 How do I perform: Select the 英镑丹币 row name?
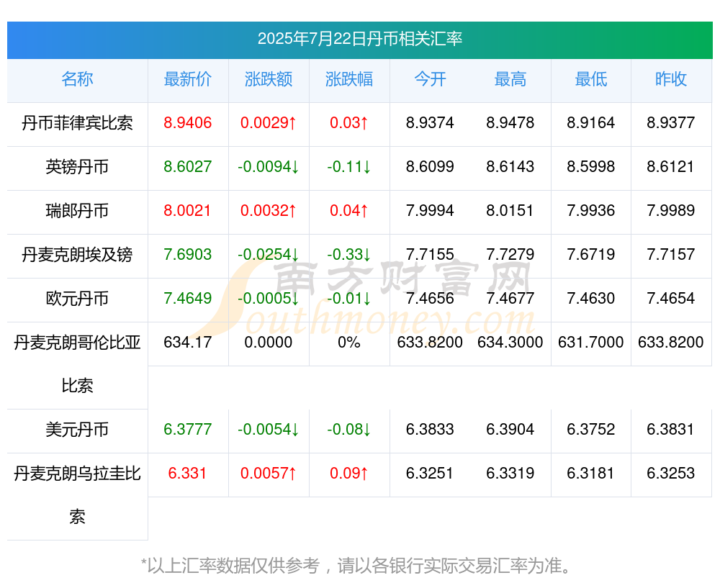coord(77,167)
